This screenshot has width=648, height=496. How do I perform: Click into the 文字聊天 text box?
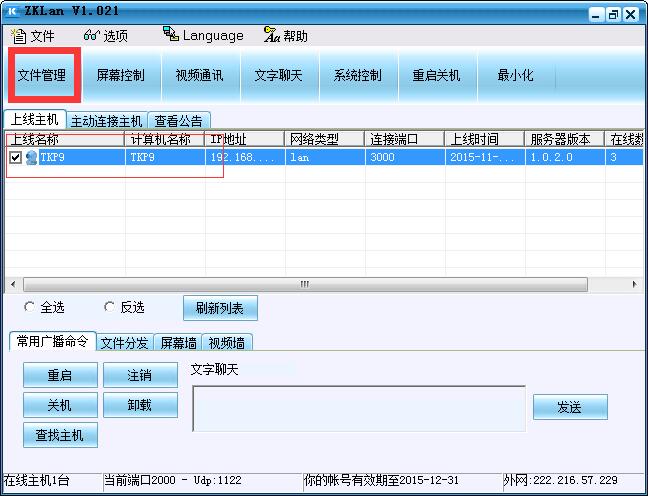359,409
